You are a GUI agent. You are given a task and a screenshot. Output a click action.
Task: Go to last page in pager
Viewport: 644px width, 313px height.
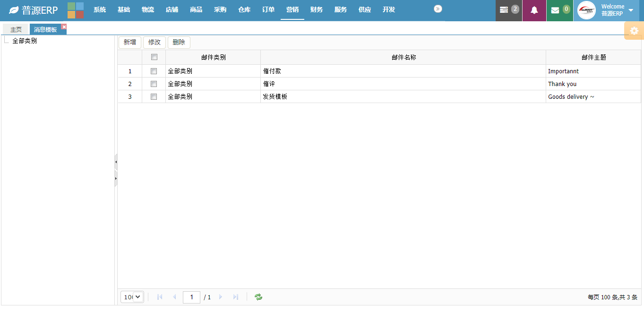235,297
